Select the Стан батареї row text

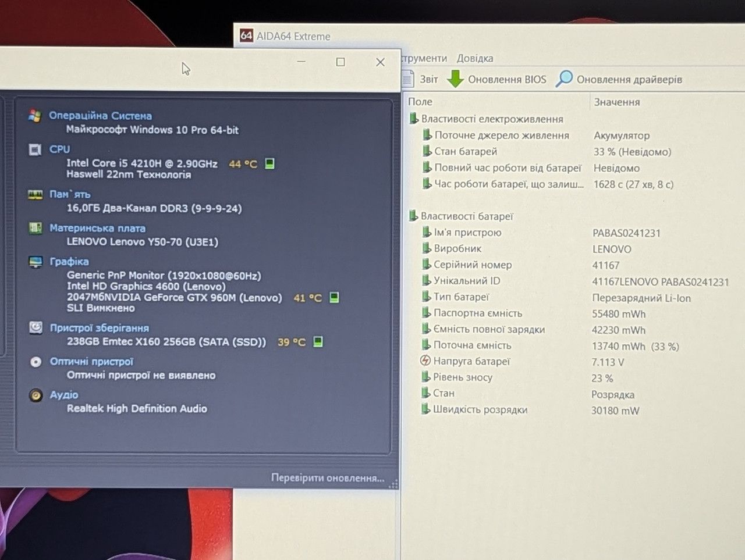tap(466, 151)
